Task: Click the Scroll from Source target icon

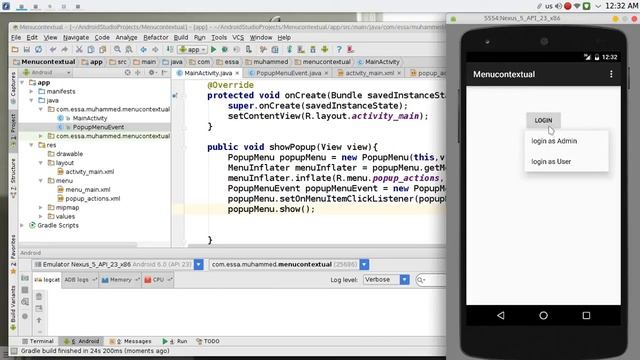Action: click(x=128, y=73)
